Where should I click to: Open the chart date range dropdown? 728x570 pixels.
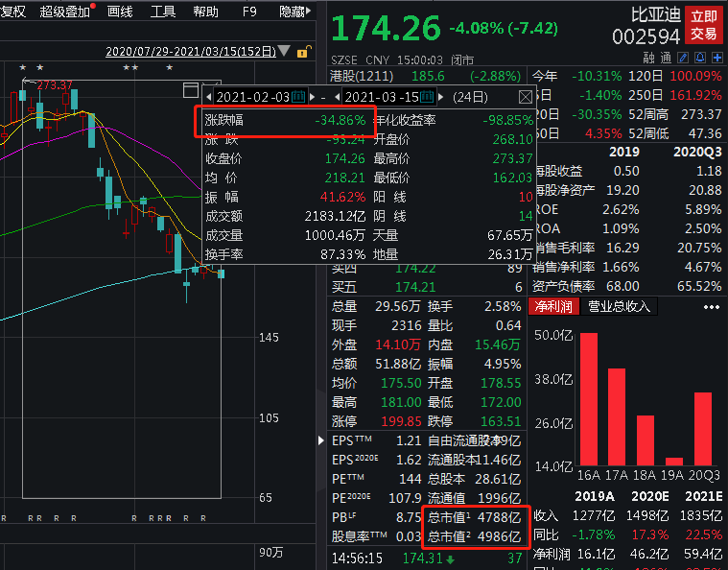[x=284, y=51]
